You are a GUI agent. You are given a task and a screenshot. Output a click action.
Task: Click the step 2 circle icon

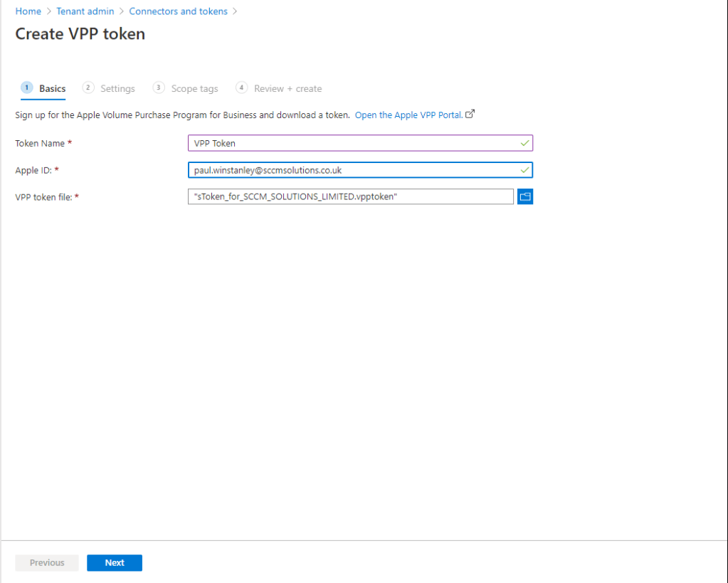point(88,88)
